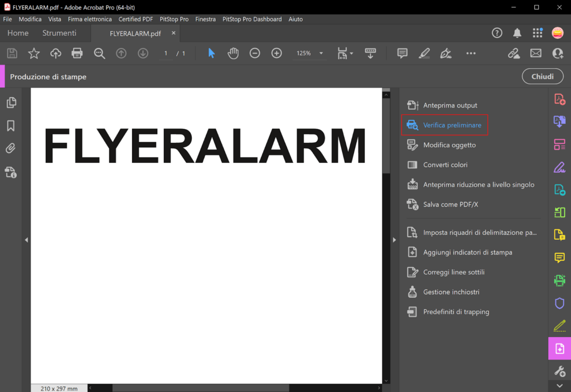Open the 125% zoom level dropdown
Image resolution: width=571 pixels, height=392 pixels.
[310, 53]
